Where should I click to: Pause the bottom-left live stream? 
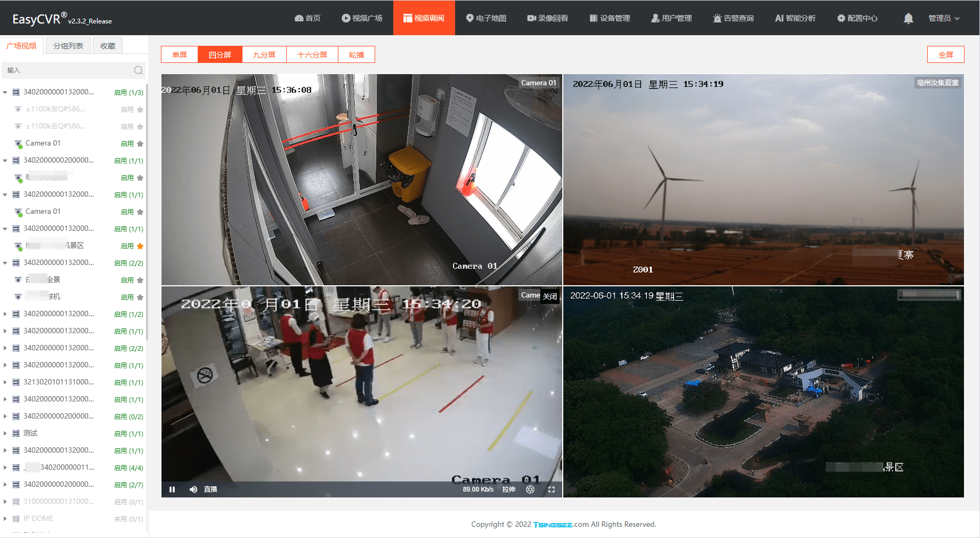172,489
